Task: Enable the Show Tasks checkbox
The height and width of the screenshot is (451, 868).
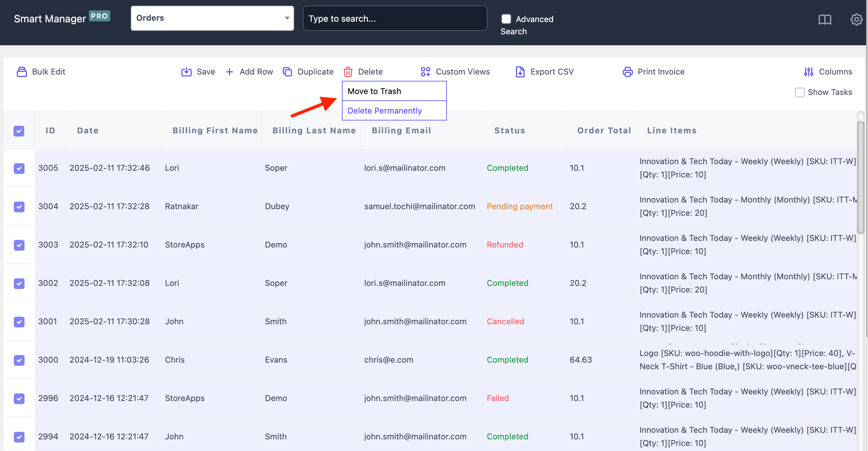Action: click(800, 93)
